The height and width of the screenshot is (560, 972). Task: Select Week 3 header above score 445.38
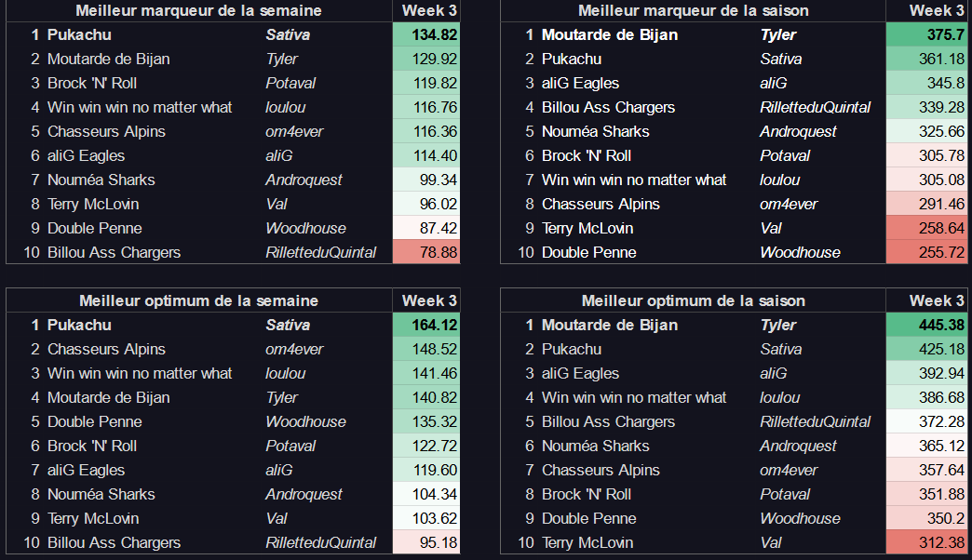point(937,300)
